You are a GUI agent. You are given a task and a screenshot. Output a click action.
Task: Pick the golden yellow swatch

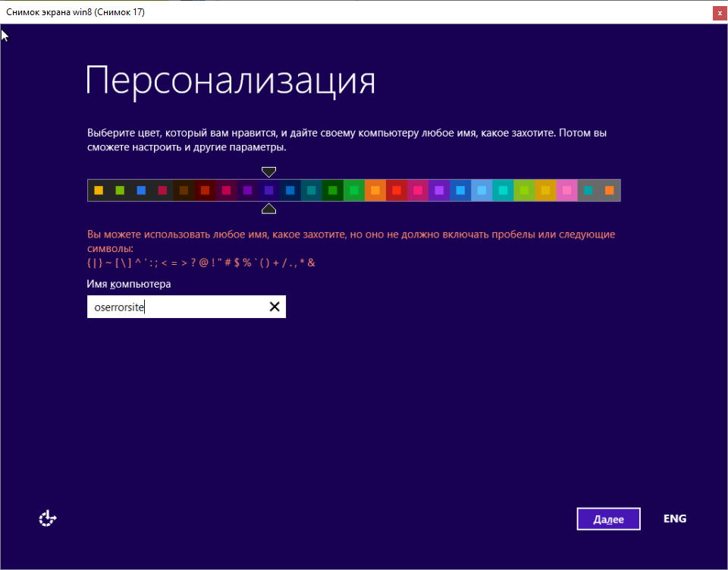545,191
